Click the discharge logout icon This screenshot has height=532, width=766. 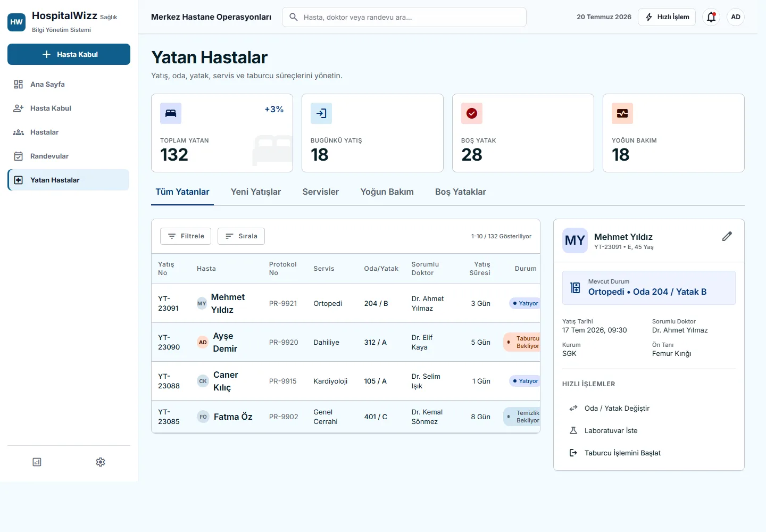click(573, 453)
